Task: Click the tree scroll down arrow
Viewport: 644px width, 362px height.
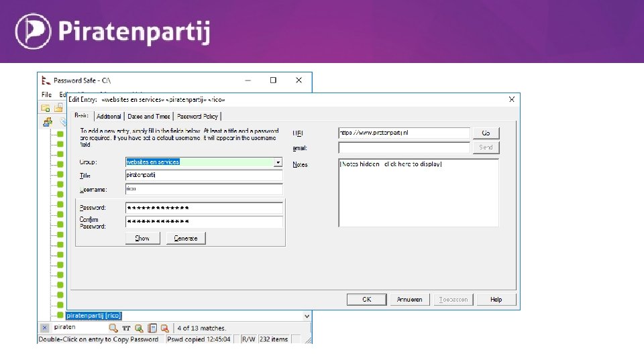Action: tap(307, 316)
